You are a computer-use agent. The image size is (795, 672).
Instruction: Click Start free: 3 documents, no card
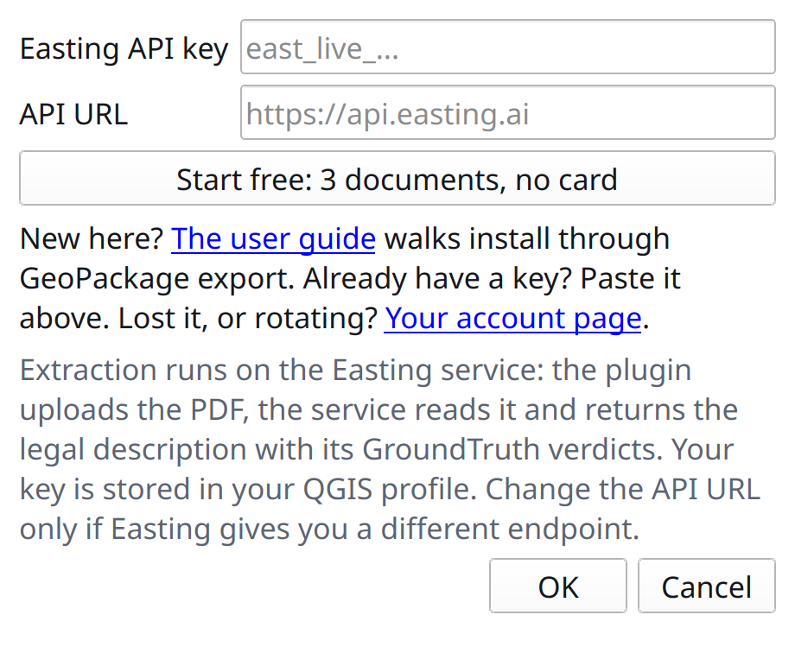(x=397, y=179)
